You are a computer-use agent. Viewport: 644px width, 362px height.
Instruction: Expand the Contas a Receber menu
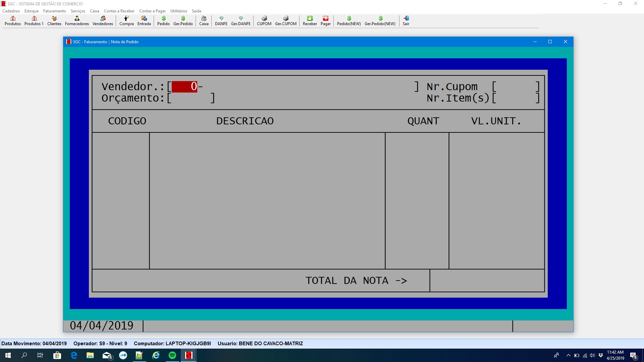(119, 11)
